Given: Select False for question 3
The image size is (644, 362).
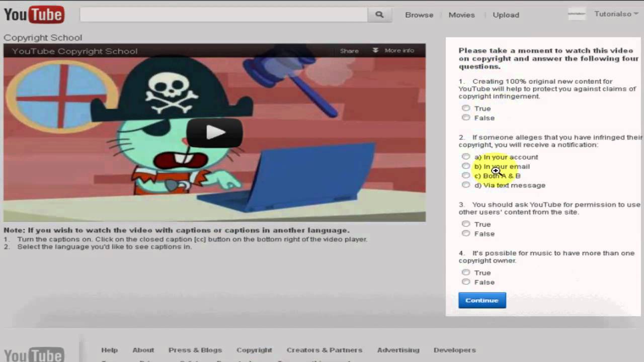Looking at the screenshot, I should coord(466,233).
